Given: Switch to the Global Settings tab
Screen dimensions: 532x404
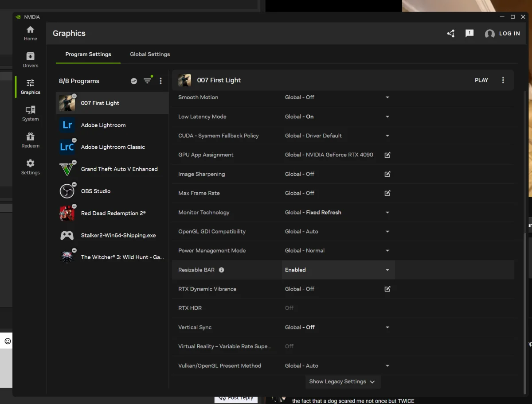Looking at the screenshot, I should [x=150, y=54].
